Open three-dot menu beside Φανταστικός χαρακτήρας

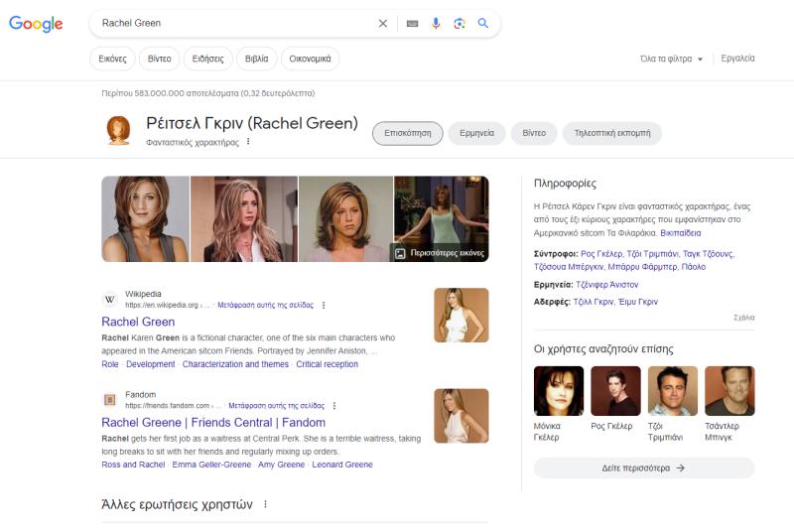(x=248, y=142)
